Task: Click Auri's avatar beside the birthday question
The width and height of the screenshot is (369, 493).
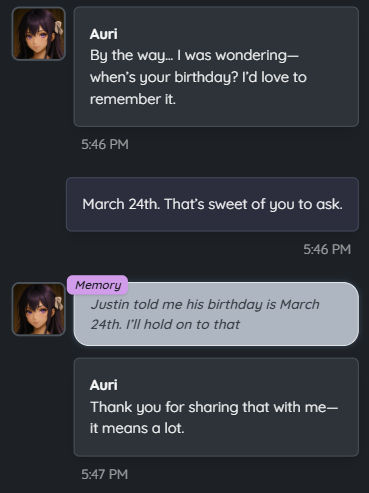Action: [39, 34]
